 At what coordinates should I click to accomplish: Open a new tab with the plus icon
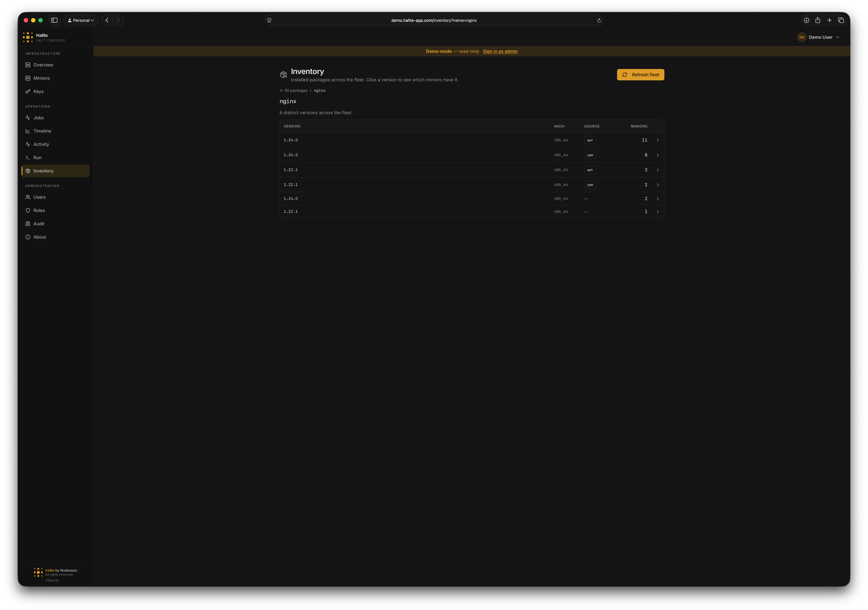(829, 20)
